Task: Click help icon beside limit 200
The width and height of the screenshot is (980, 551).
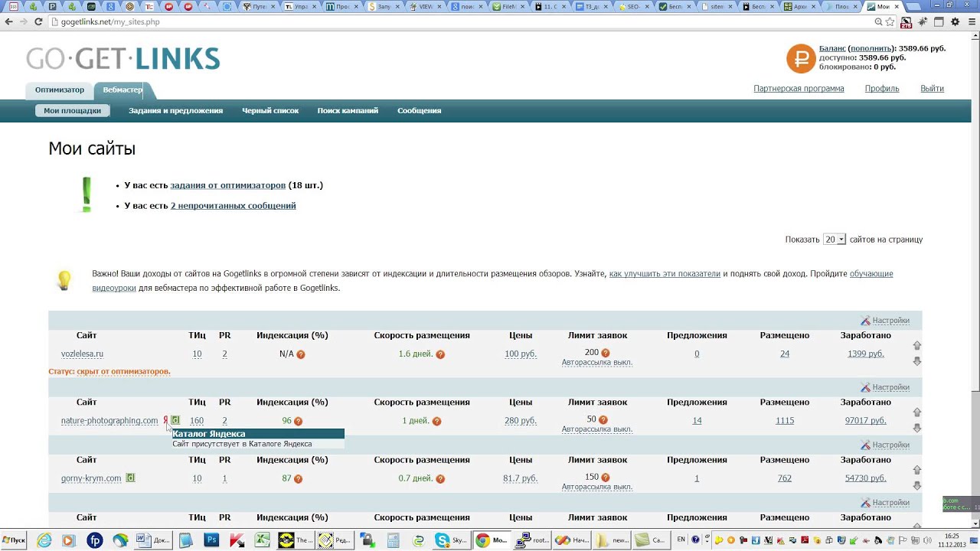Action: point(606,353)
